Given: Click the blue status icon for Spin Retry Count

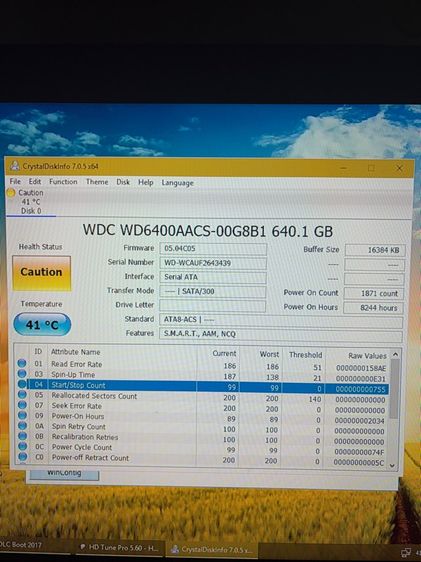Looking at the screenshot, I should pos(22,426).
